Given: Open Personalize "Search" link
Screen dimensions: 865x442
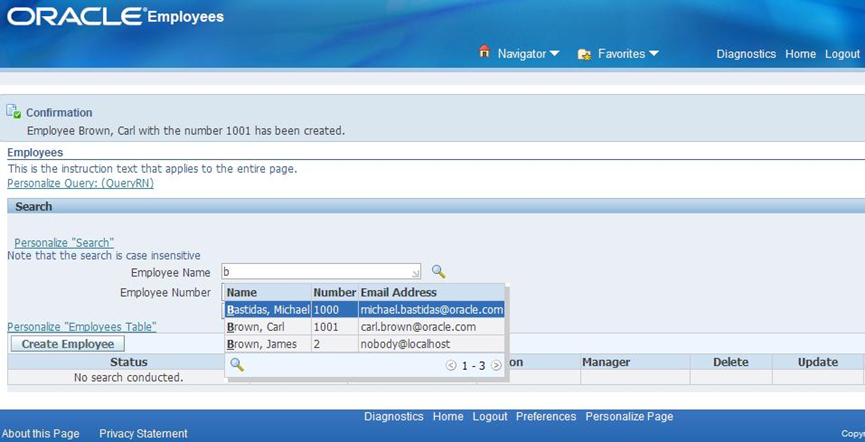Looking at the screenshot, I should [x=64, y=243].
